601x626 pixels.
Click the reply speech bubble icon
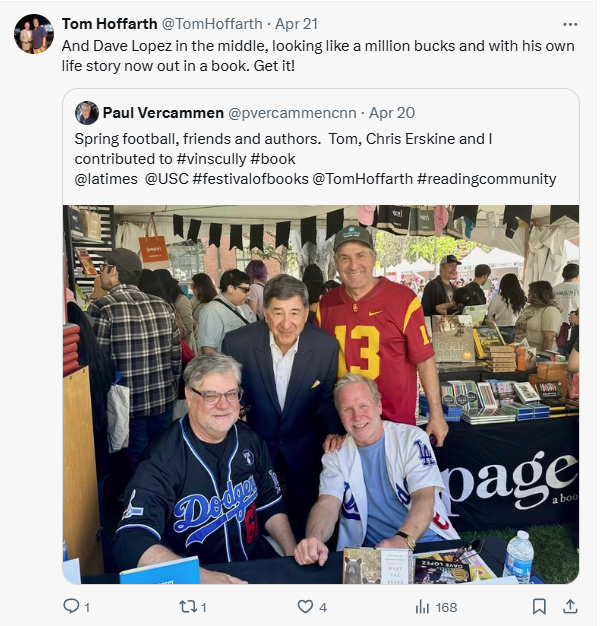click(x=71, y=606)
